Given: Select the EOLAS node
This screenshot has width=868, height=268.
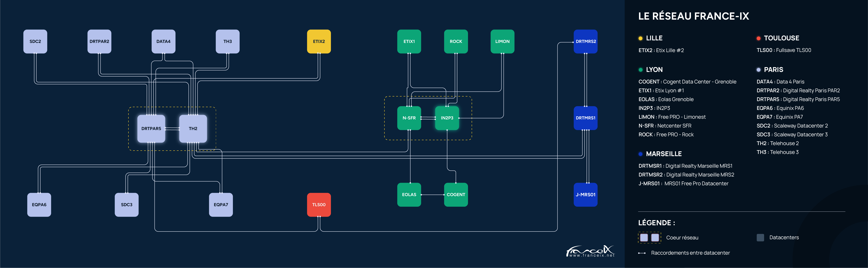Looking at the screenshot, I should (409, 195).
